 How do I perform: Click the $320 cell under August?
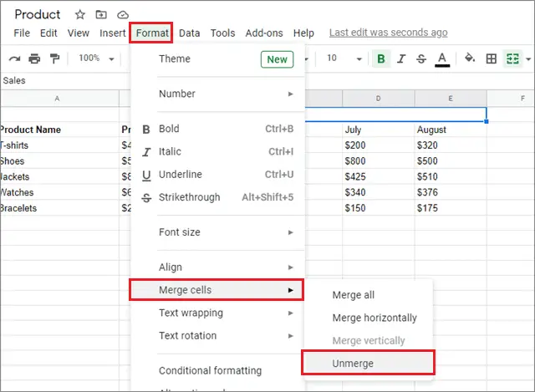tap(451, 145)
